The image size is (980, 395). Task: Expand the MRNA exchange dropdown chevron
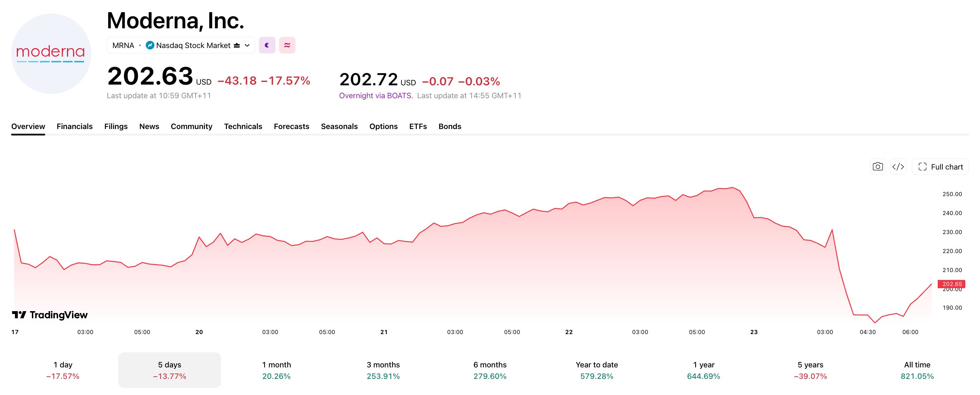(247, 45)
